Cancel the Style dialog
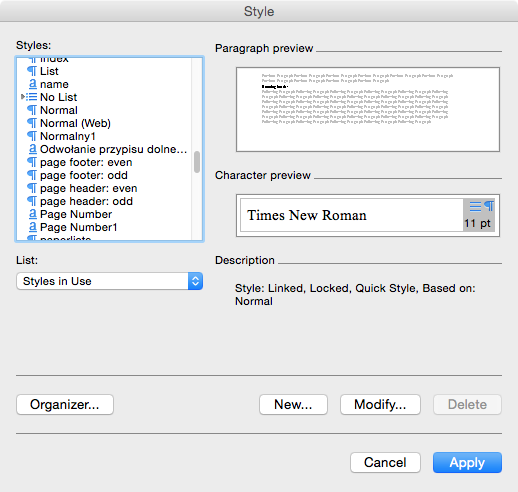Image resolution: width=518 pixels, height=492 pixels. click(385, 462)
